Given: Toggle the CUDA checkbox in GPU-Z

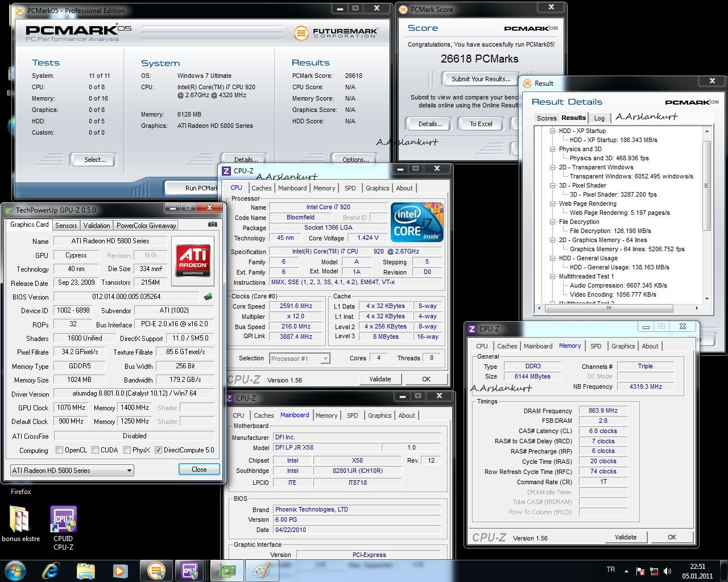Looking at the screenshot, I should coord(95,450).
